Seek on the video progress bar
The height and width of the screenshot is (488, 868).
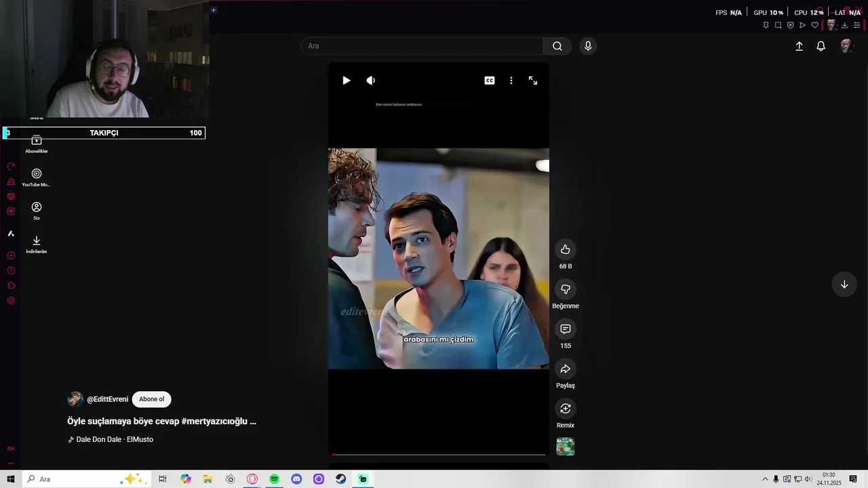tap(438, 454)
